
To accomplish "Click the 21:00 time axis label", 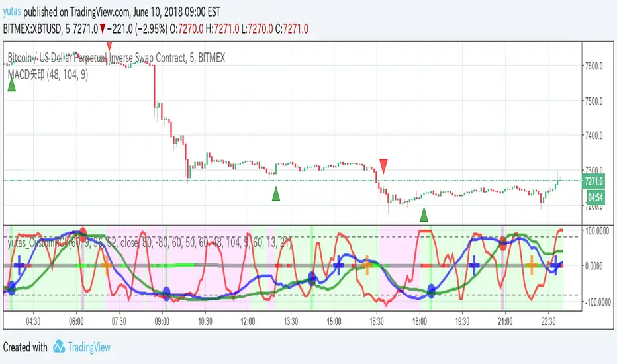I will 505,321.
